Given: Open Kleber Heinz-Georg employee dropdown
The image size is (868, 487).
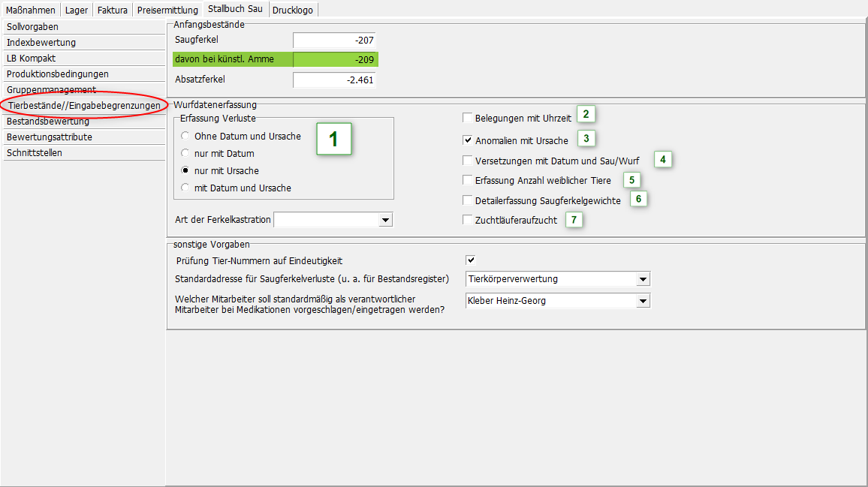Looking at the screenshot, I should (642, 301).
